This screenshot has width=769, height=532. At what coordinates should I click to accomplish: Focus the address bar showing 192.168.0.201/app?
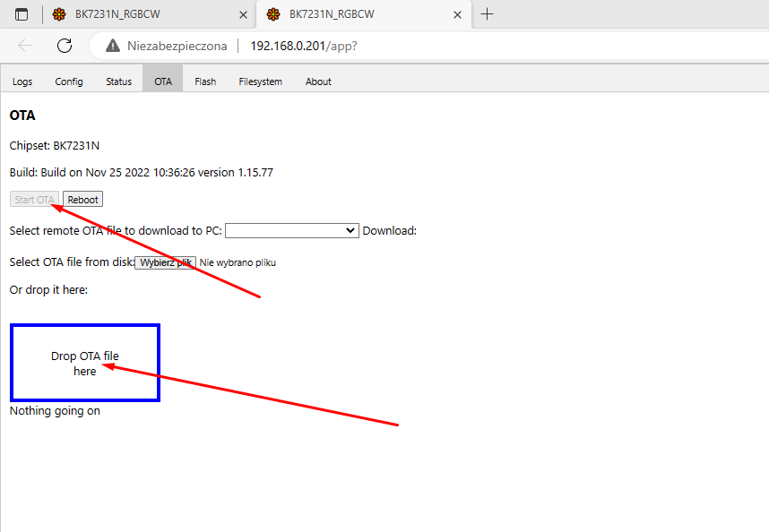point(304,46)
